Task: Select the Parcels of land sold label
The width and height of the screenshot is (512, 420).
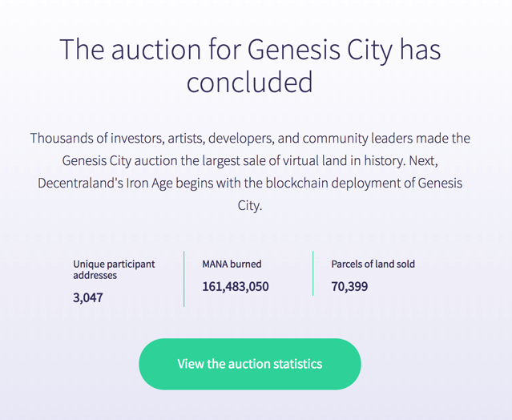Action: point(373,264)
